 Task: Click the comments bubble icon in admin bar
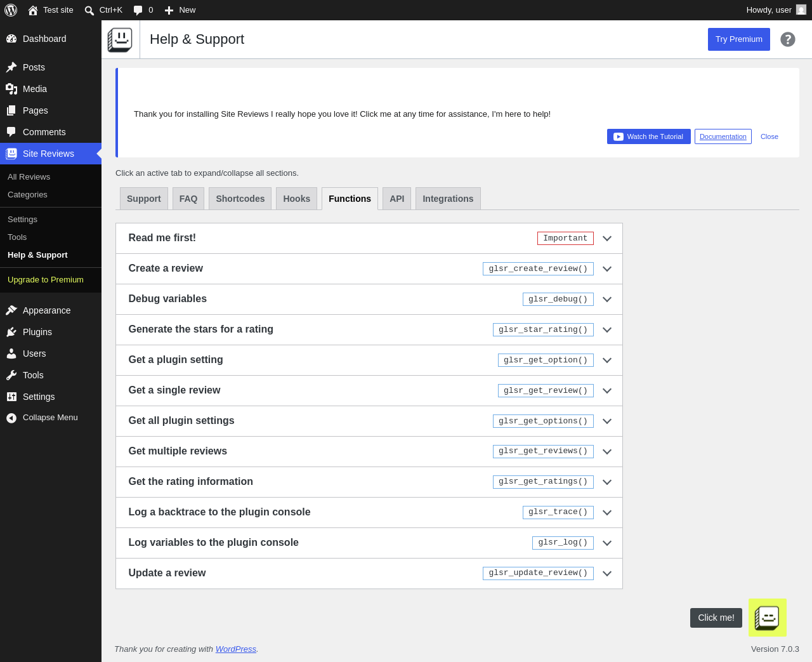(x=138, y=10)
